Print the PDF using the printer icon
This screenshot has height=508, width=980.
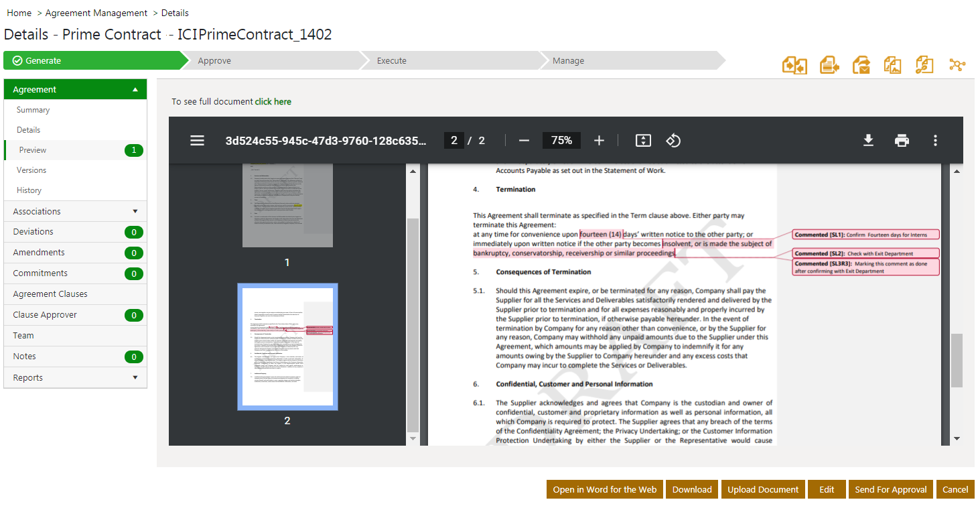(902, 141)
